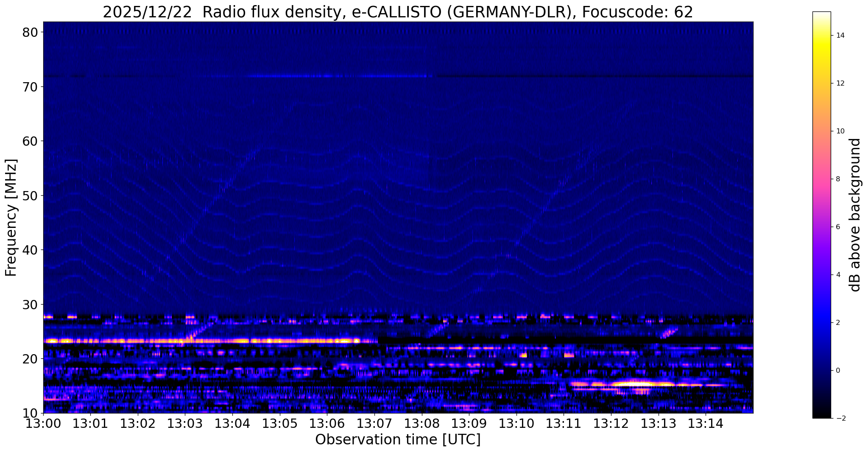Click the 13:10 time tick label
Viewport: 868px width, 452px height.
click(x=516, y=423)
